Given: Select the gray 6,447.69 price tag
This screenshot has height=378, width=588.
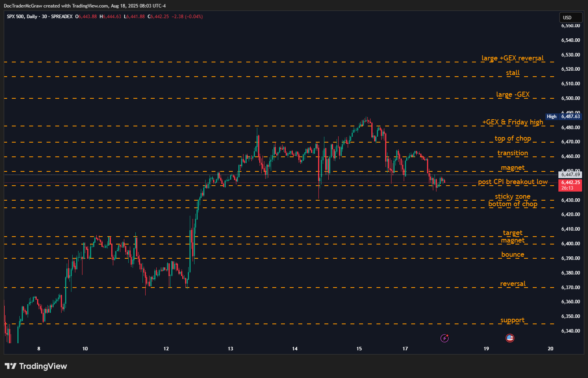Looking at the screenshot, I should (x=571, y=175).
